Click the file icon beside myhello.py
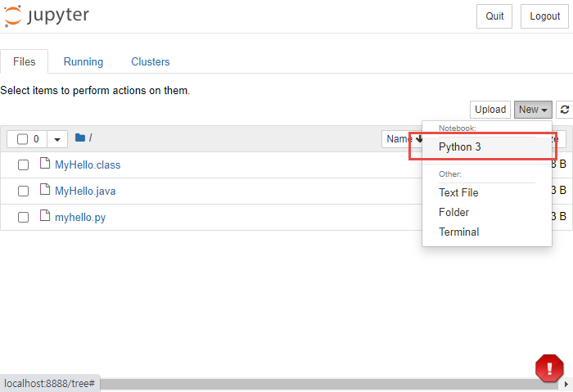 tap(45, 216)
